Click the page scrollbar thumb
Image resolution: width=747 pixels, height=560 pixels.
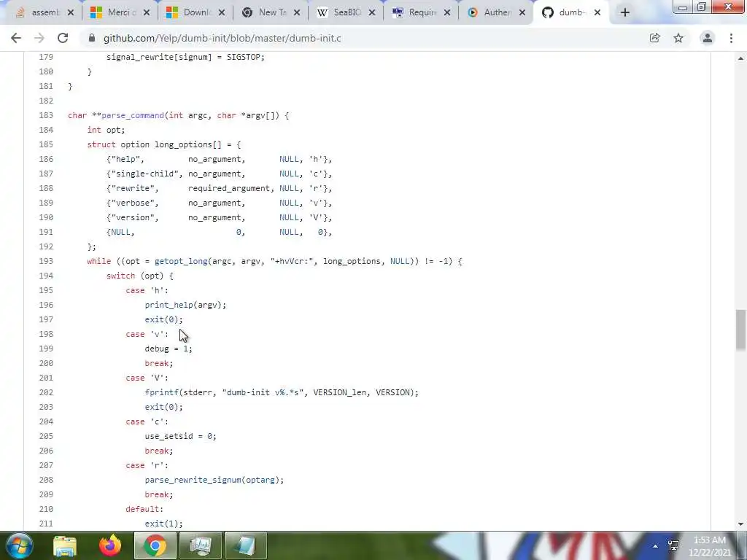(x=740, y=330)
